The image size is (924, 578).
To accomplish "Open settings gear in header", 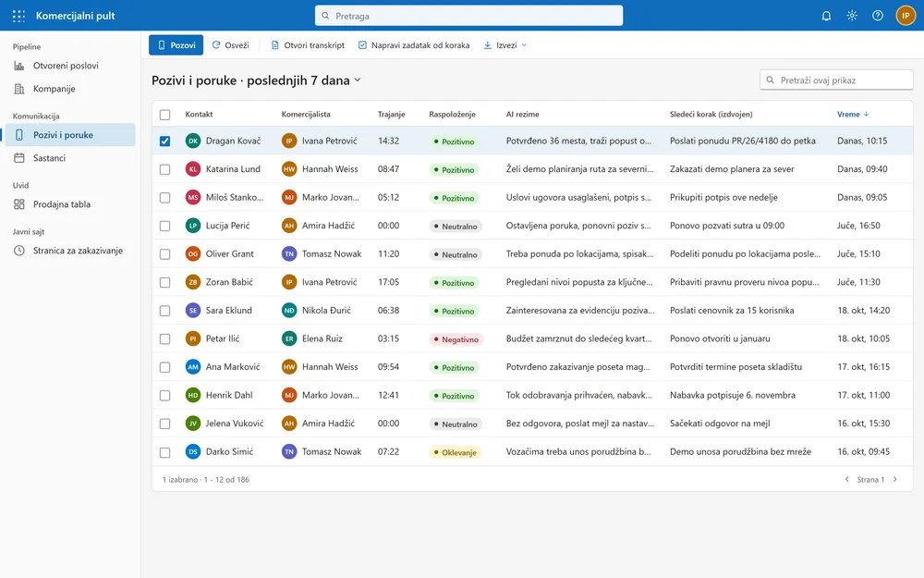I will pos(852,16).
